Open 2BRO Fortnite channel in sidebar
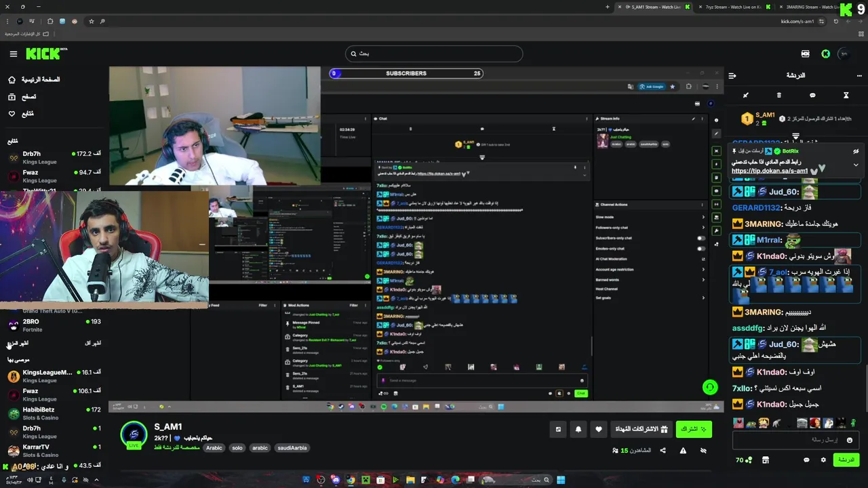The width and height of the screenshot is (868, 488). click(x=54, y=325)
